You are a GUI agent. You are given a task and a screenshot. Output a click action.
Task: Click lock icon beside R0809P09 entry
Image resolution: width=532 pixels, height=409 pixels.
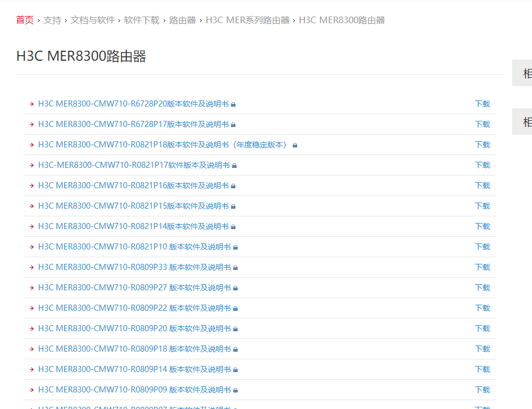coord(235,390)
